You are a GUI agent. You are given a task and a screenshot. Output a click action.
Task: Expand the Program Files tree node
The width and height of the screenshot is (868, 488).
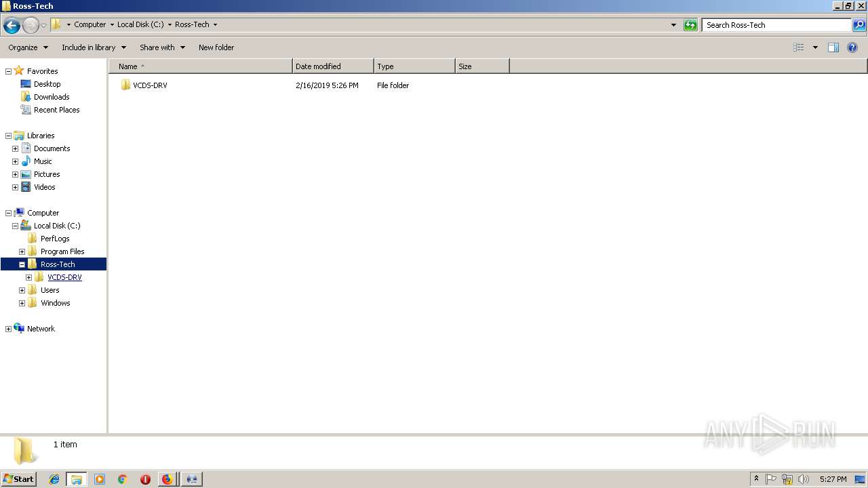(x=22, y=251)
